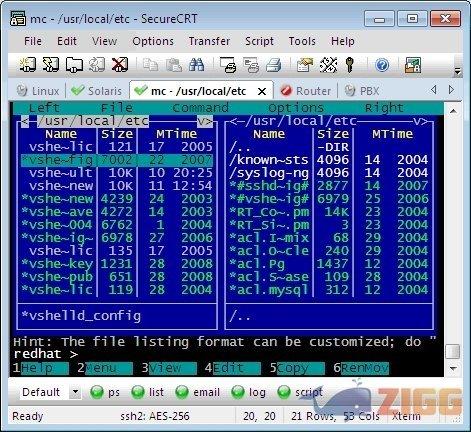Open the Options menu in menu bar
471x432 pixels.
(153, 41)
